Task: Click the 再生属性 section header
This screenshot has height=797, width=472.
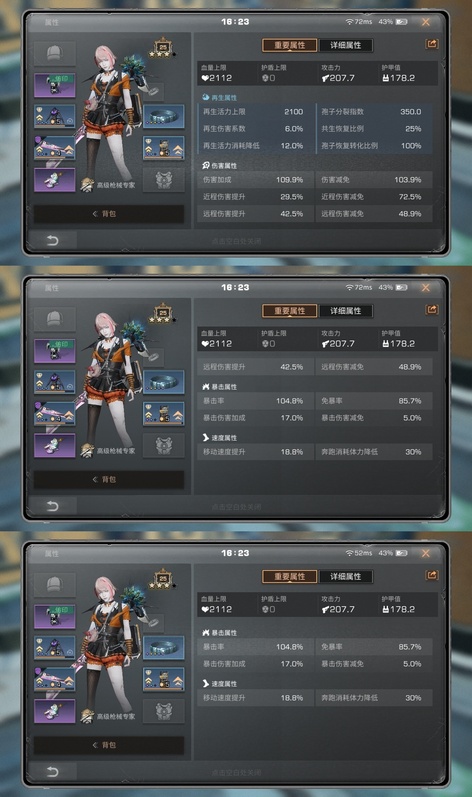Action: (x=219, y=98)
